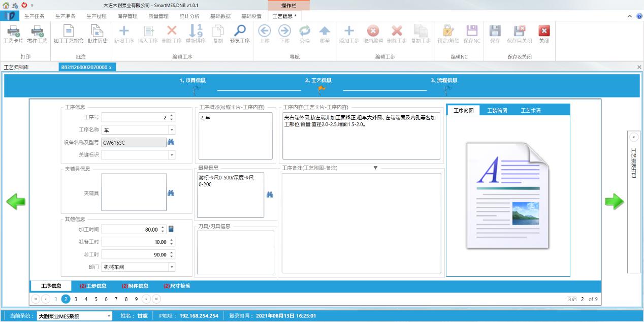This screenshot has height=322, width=644.
Task: Click into the 工序内容 text box
Action: click(361, 136)
